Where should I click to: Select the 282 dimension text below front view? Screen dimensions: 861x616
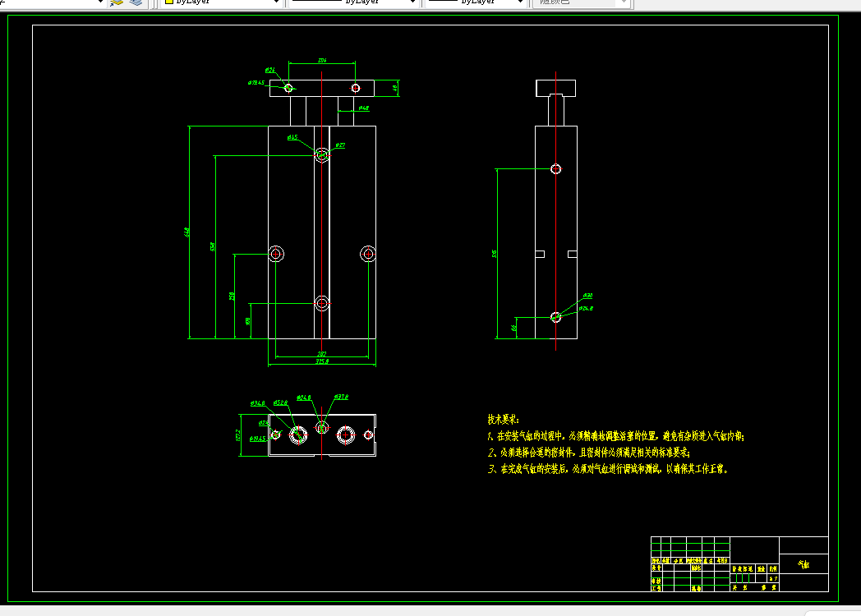[x=322, y=354]
